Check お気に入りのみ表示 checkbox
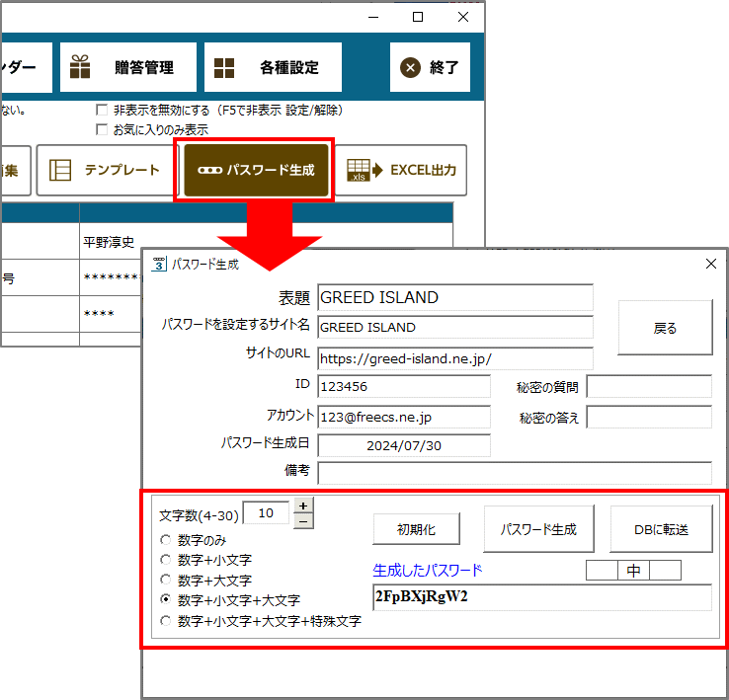 pos(102,129)
